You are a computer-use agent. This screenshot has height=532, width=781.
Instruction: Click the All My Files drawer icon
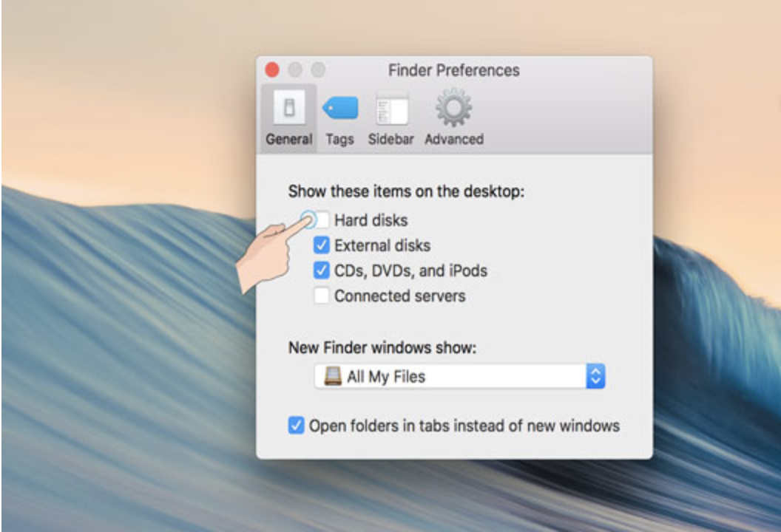coord(333,376)
